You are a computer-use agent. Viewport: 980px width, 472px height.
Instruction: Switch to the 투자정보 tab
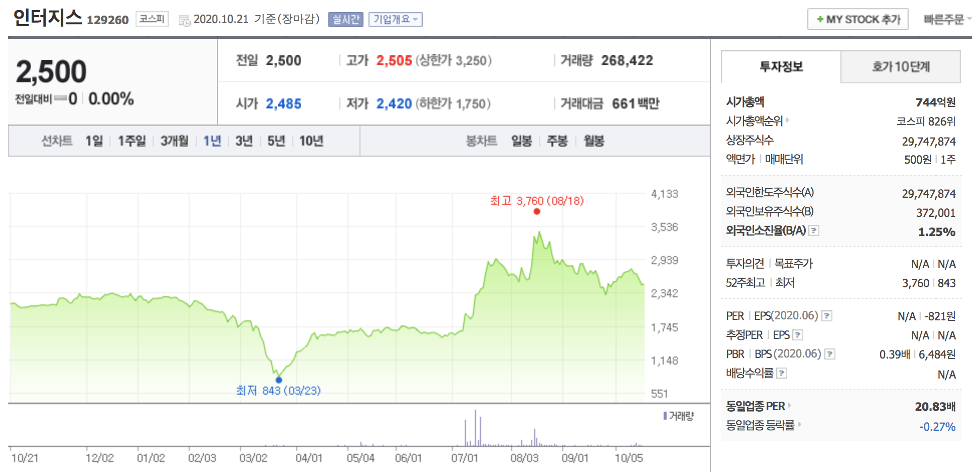click(781, 67)
